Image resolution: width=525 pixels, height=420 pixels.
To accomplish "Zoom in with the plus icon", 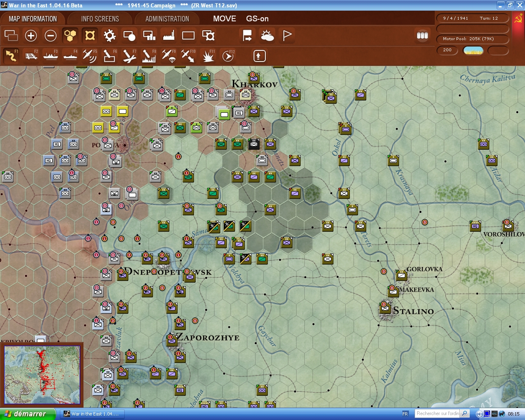I will (31, 36).
